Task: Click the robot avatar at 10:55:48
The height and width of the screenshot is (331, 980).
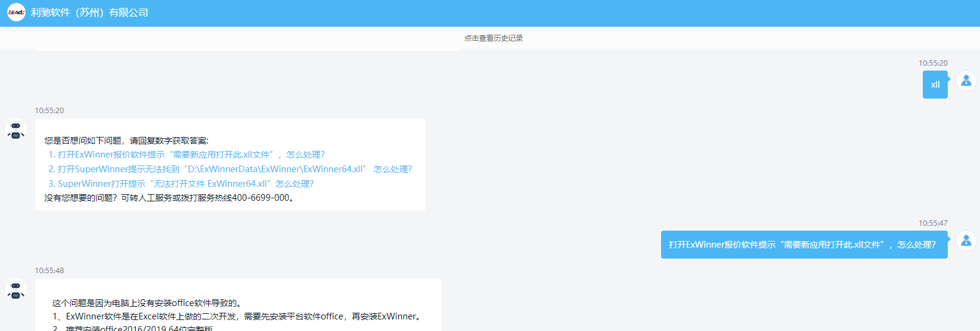Action: coord(16,289)
